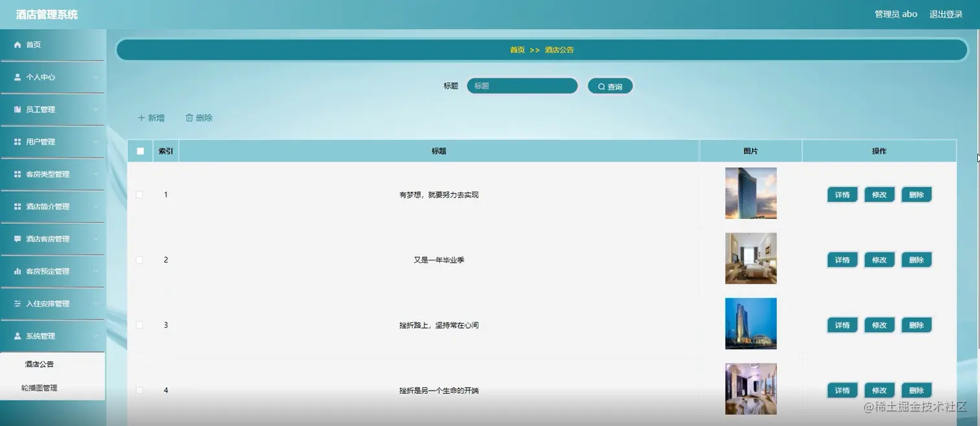Click the title text 又是一年毕业季
Viewport: 980px width, 426px height.
click(439, 260)
